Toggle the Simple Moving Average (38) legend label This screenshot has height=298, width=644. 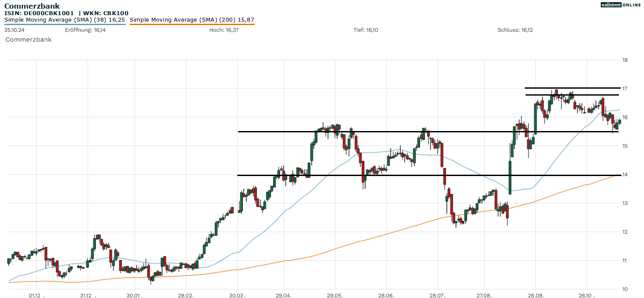point(65,19)
